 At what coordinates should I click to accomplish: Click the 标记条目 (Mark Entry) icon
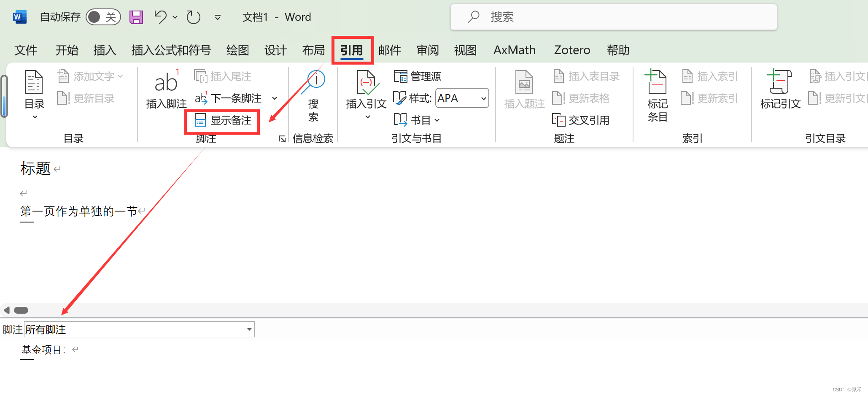tap(657, 81)
